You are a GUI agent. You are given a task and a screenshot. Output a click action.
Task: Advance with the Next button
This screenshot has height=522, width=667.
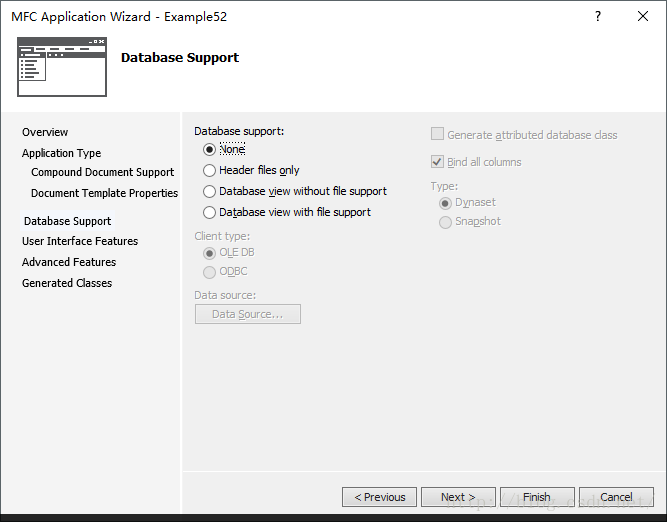tap(459, 497)
